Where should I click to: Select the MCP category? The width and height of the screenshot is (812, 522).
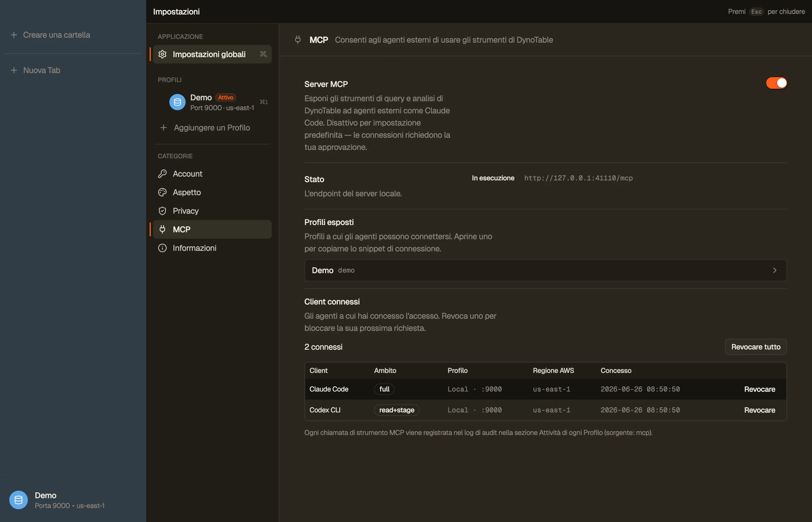(x=212, y=229)
